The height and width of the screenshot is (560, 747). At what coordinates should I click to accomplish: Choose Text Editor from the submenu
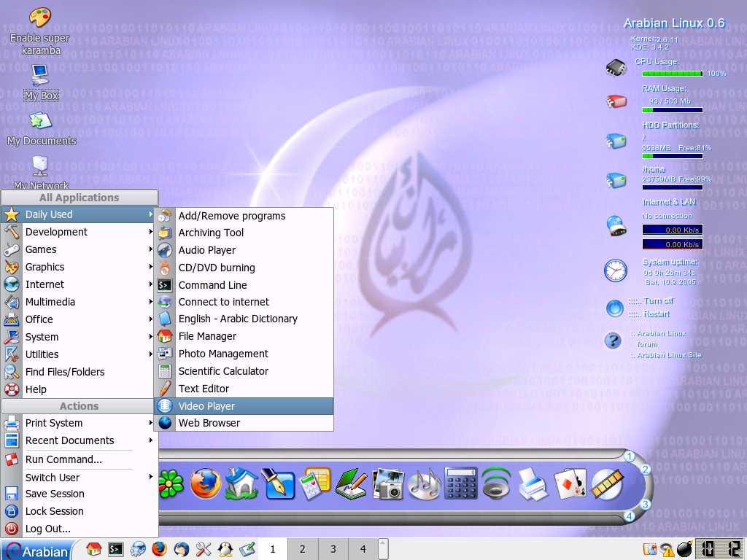click(x=244, y=389)
